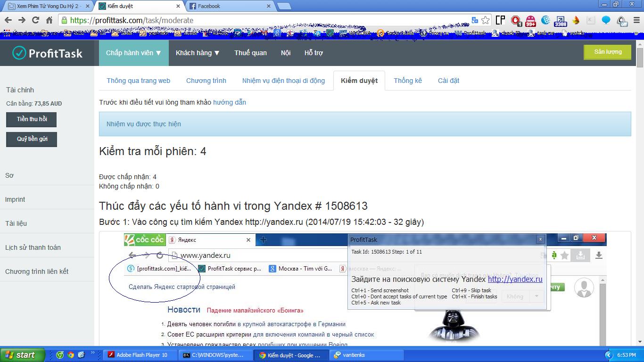Open the red stop-hand ad blocker extension

click(x=516, y=20)
